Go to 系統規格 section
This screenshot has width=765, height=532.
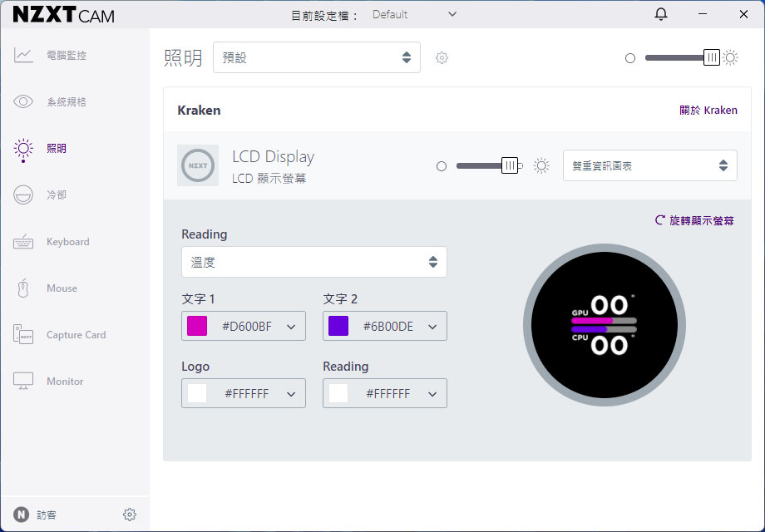click(67, 101)
